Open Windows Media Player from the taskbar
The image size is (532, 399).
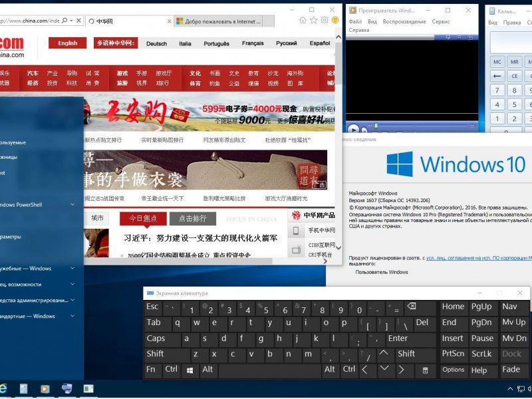coord(45,389)
